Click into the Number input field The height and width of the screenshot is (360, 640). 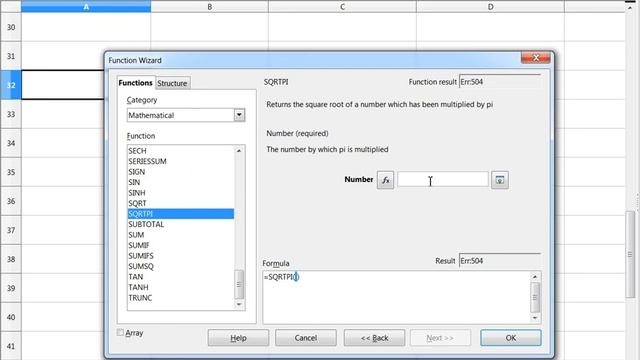pyautogui.click(x=443, y=180)
